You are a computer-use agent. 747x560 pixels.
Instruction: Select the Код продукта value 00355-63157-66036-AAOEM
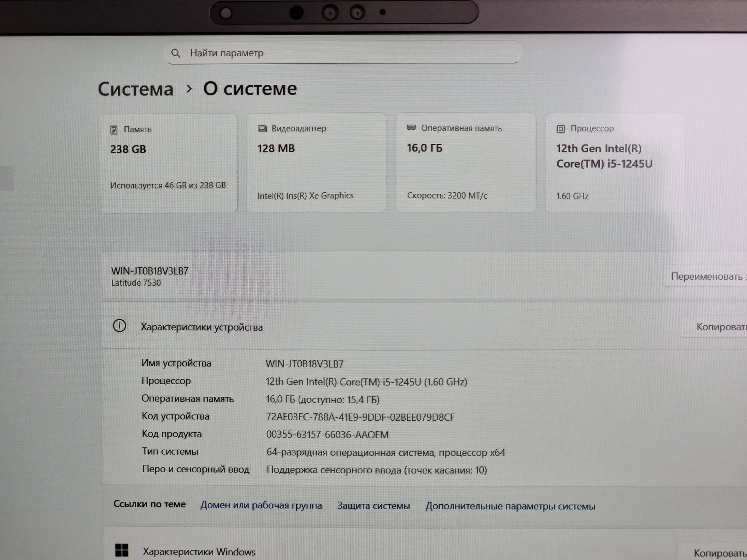[327, 435]
